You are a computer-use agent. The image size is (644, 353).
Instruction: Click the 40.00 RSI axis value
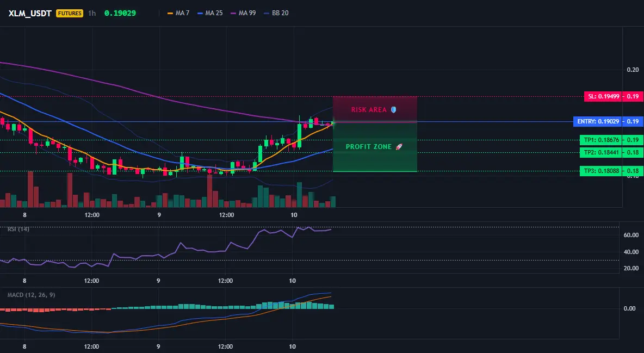pyautogui.click(x=631, y=252)
